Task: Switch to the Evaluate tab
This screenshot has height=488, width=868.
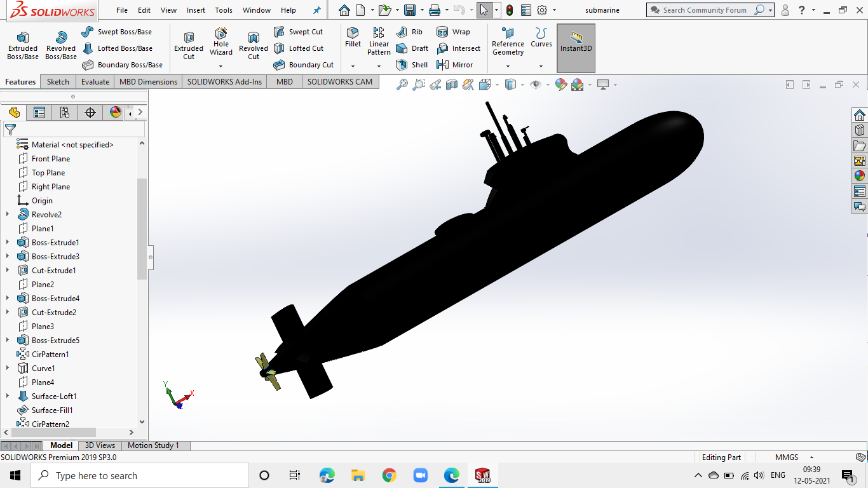Action: [95, 81]
